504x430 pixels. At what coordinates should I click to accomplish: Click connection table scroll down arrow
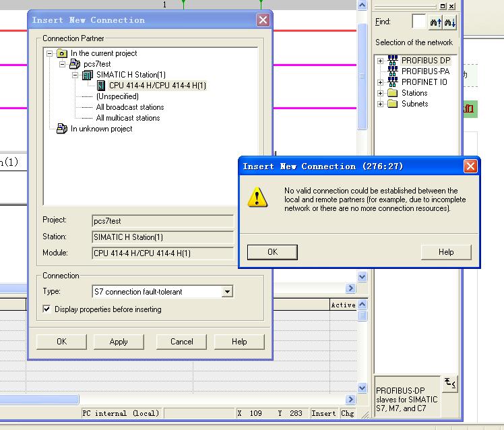(x=362, y=388)
